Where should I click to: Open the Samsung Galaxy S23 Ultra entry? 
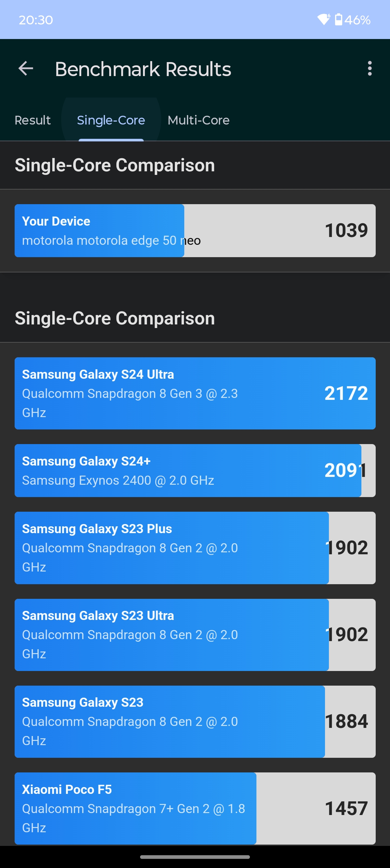[195, 635]
